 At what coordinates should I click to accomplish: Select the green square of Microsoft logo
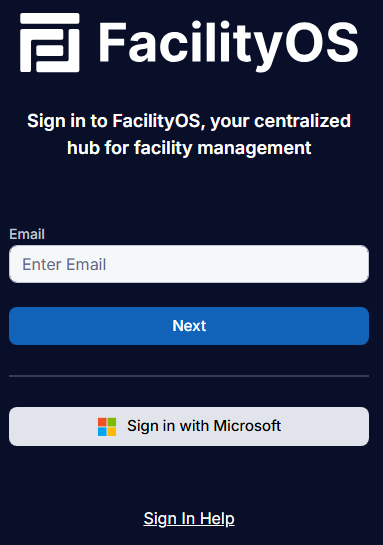(x=112, y=422)
